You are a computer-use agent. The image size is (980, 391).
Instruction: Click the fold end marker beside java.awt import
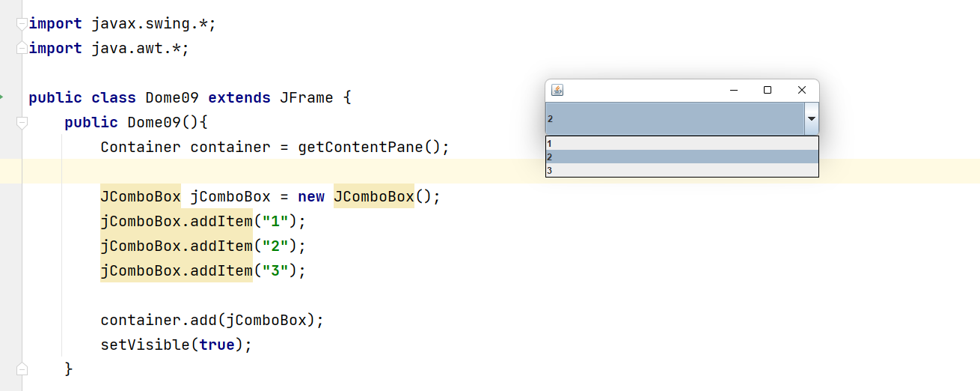click(x=22, y=49)
